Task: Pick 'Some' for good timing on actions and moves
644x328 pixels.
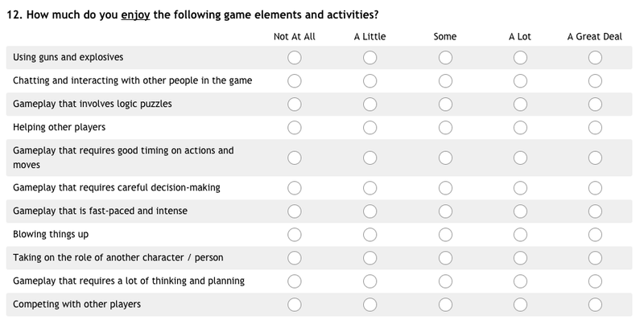Action: coord(445,158)
